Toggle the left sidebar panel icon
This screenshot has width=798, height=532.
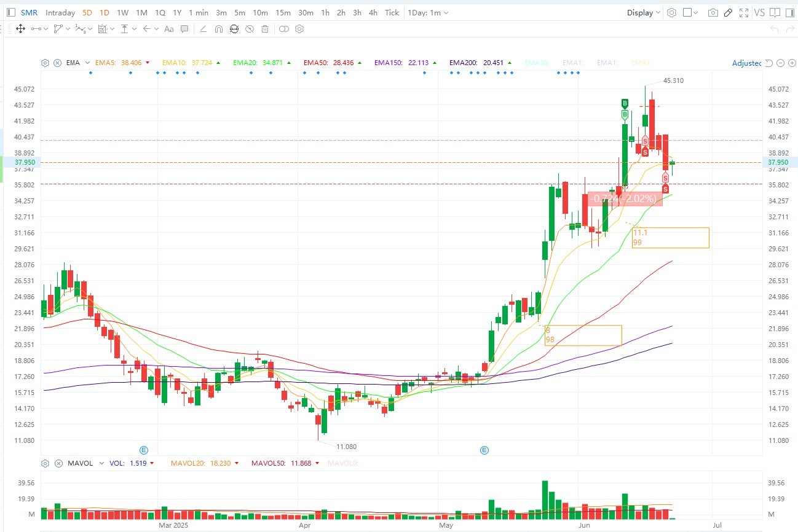(x=11, y=12)
